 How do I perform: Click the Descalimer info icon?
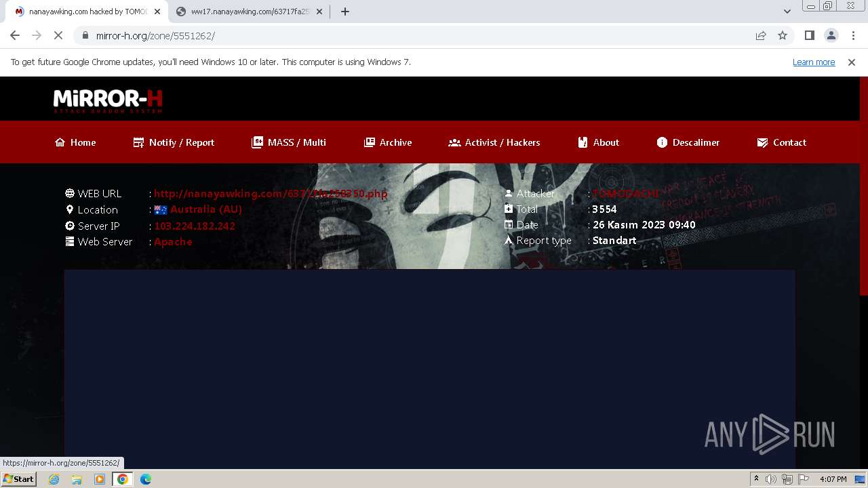[662, 142]
